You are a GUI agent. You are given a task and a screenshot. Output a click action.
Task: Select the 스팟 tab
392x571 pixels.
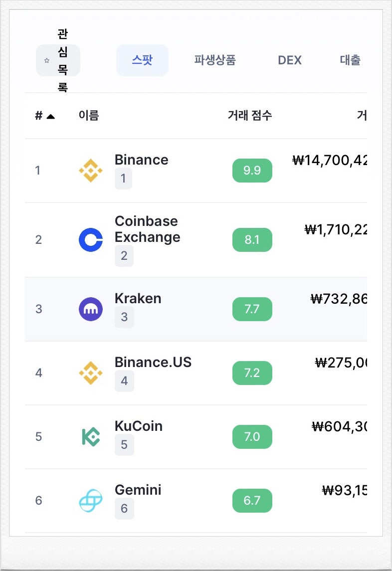pyautogui.click(x=142, y=60)
